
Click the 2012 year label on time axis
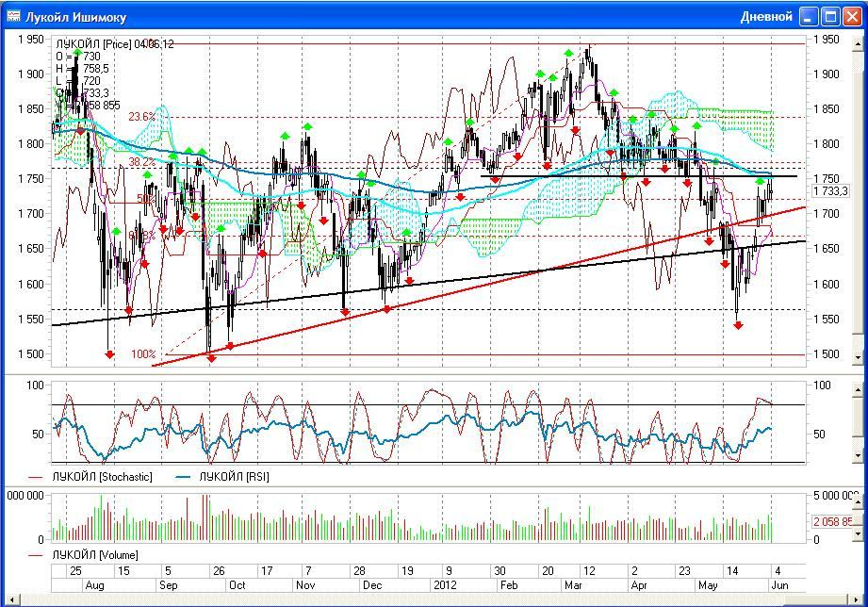click(x=445, y=584)
